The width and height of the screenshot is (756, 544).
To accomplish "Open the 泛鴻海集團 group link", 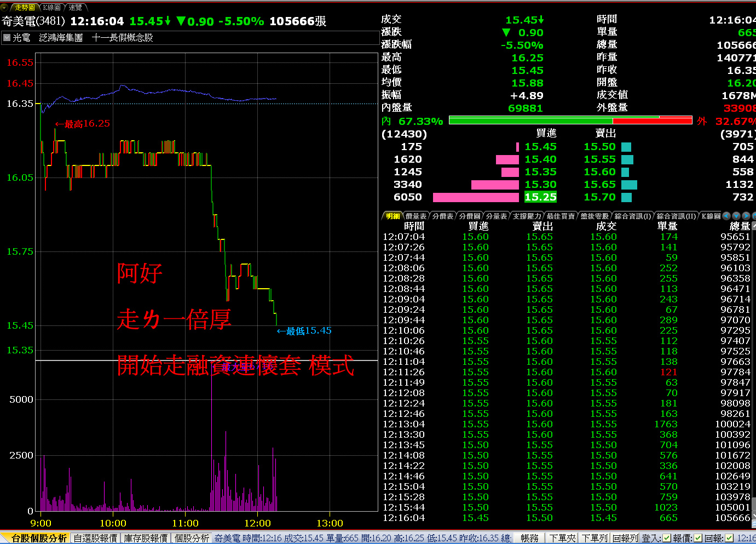I will (61, 38).
